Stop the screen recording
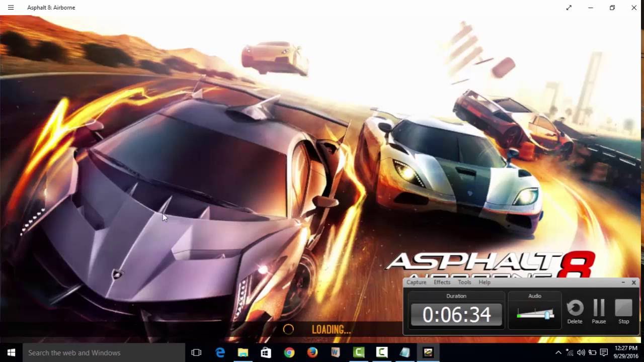The height and width of the screenshot is (362, 644). [623, 312]
